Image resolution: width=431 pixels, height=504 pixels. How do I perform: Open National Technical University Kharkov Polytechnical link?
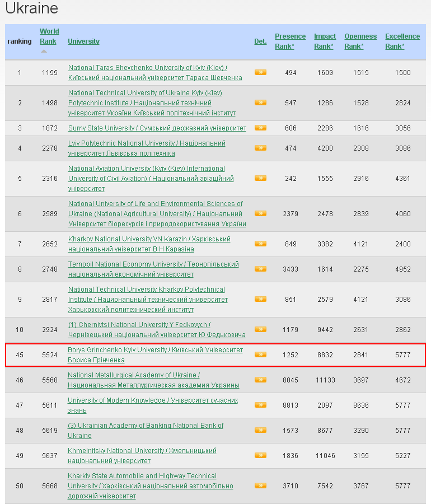click(148, 299)
